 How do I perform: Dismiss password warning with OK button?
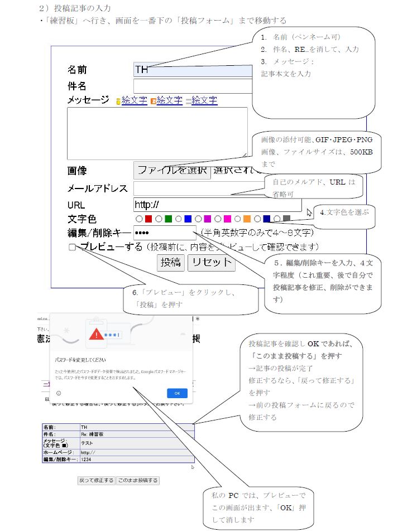(x=177, y=393)
